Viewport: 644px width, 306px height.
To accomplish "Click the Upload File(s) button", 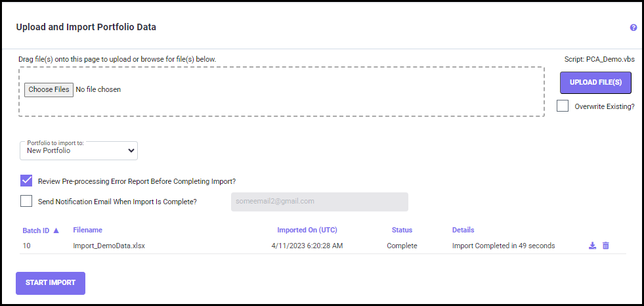I will point(595,83).
